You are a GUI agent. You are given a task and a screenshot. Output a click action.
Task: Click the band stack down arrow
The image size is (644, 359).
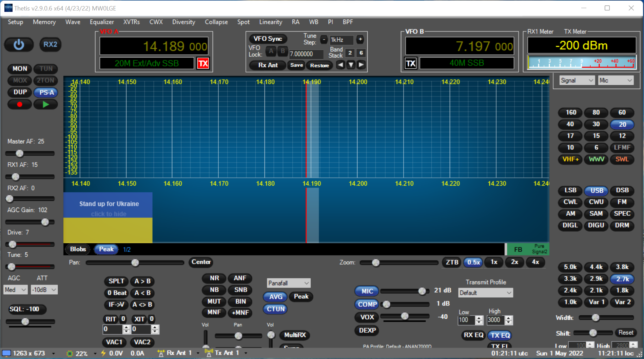click(x=351, y=65)
